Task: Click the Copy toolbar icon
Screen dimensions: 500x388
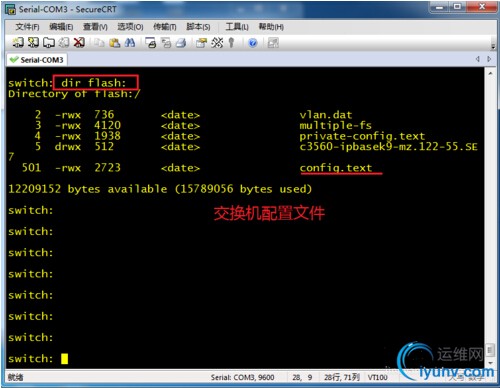Action: point(99,42)
